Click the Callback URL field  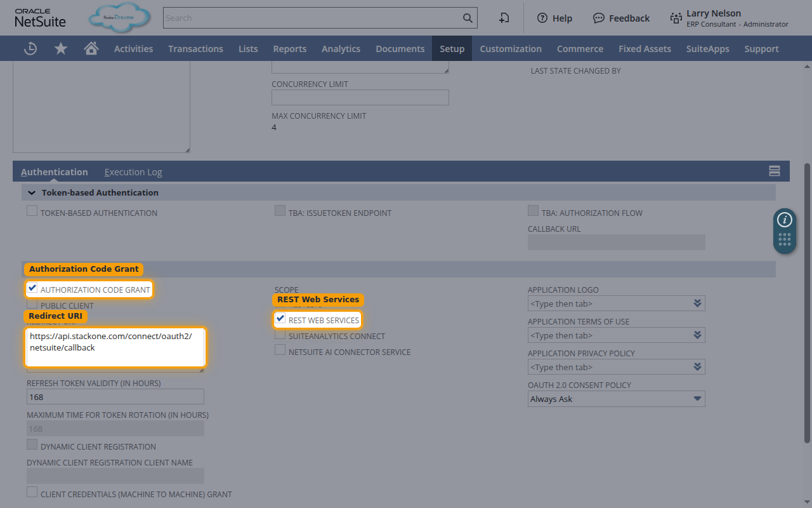tap(617, 242)
